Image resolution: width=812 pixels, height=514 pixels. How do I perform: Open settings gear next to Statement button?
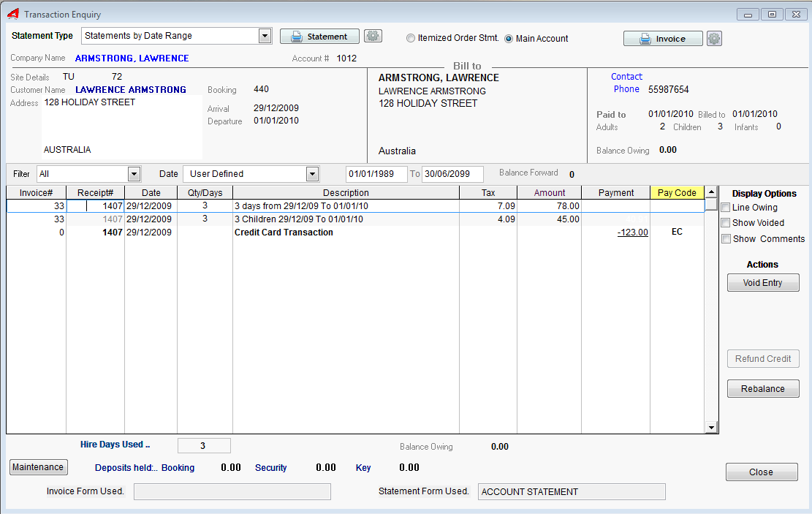(x=373, y=37)
